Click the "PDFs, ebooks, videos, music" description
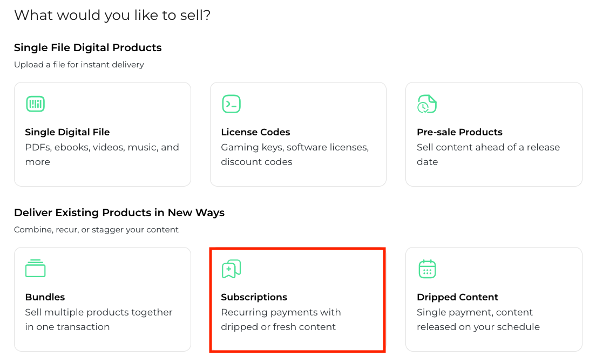The width and height of the screenshot is (596, 364). pyautogui.click(x=102, y=148)
